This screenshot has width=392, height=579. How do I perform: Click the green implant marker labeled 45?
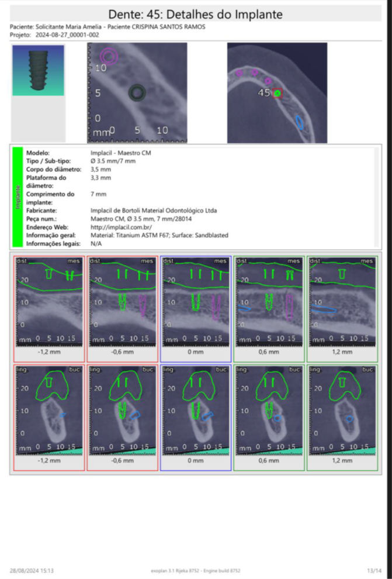[x=277, y=94]
